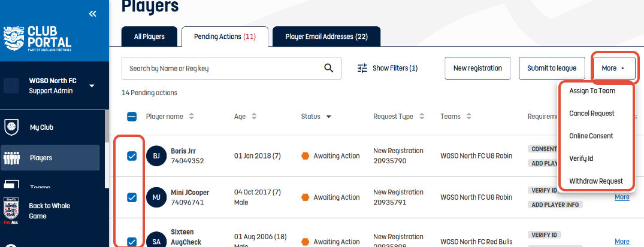Open More link in Sixteen AugCheck row
Viewport: 644px width, 247px height.
622,241
